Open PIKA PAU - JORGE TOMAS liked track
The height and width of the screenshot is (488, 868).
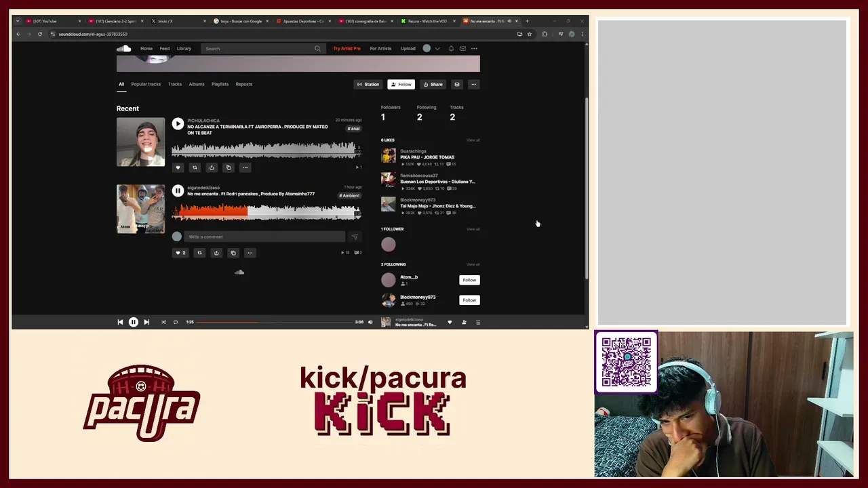click(x=427, y=157)
